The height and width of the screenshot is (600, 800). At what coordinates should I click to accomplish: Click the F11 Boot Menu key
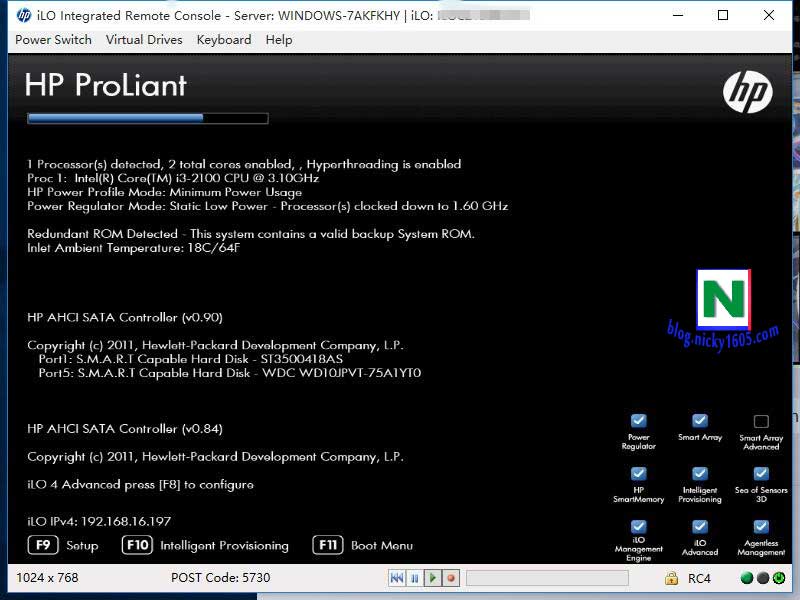[x=328, y=545]
